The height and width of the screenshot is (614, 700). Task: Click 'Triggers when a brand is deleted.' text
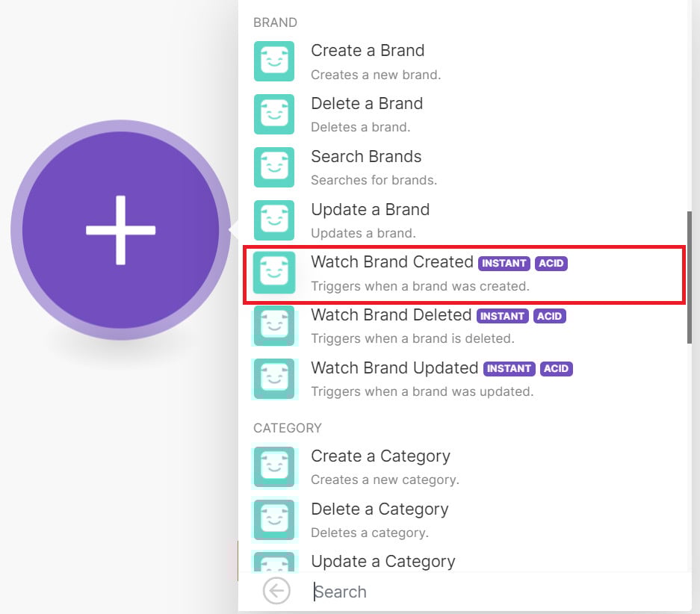point(412,338)
